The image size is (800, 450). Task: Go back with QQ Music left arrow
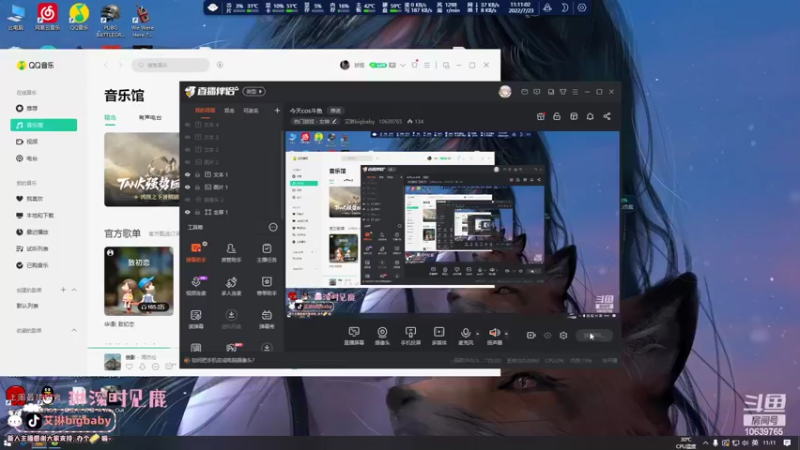point(106,65)
